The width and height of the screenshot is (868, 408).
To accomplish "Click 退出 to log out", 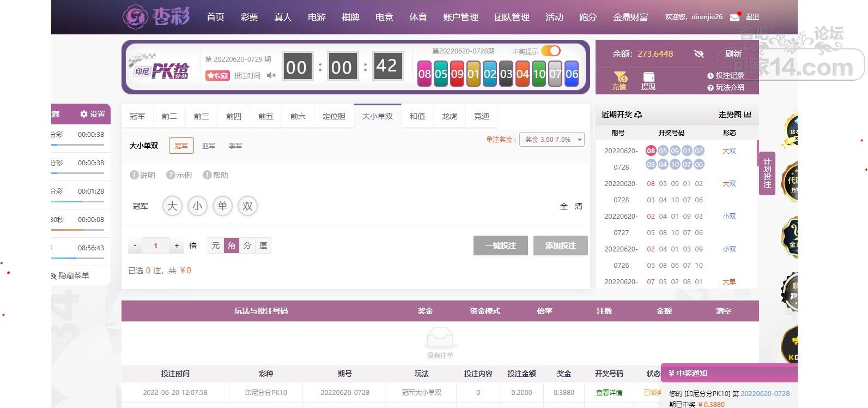I will point(752,17).
